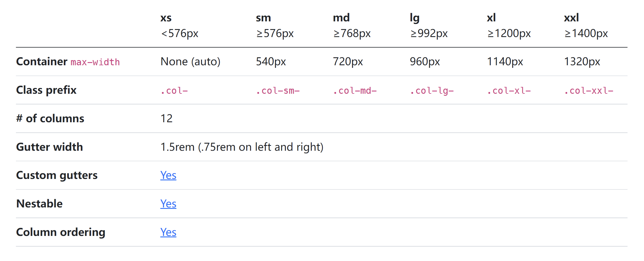Click the lg column header
Screen dimensions: 644x261
(414, 18)
